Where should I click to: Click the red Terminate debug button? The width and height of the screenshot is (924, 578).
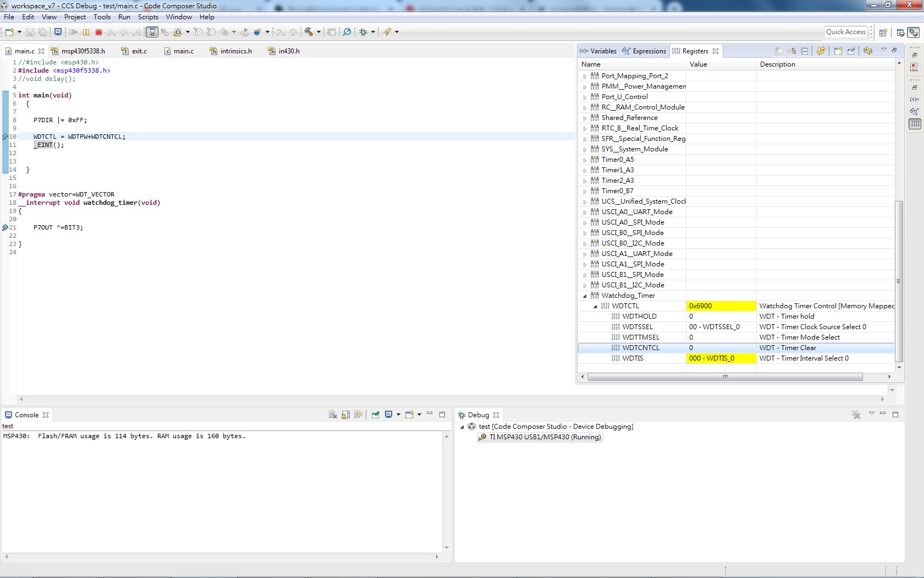99,32
